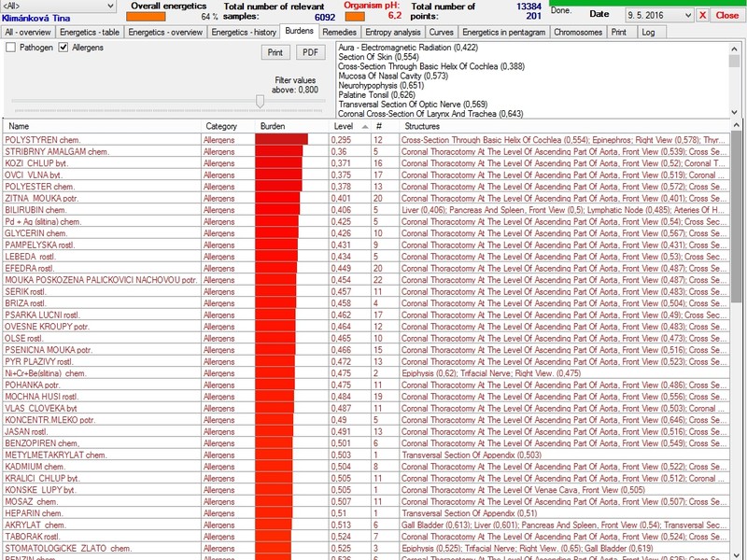
Task: Select the KOZI CHLUP byt. row
Action: click(366, 163)
